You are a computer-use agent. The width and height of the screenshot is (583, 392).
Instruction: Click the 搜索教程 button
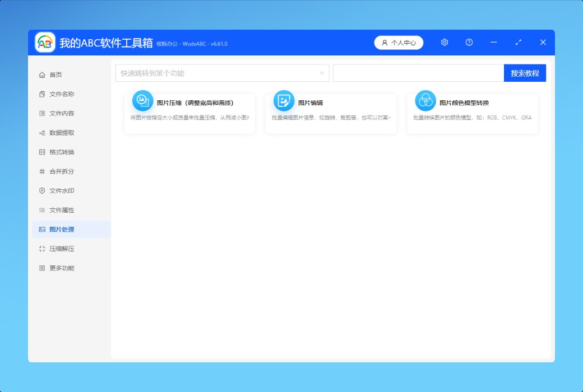tap(525, 73)
